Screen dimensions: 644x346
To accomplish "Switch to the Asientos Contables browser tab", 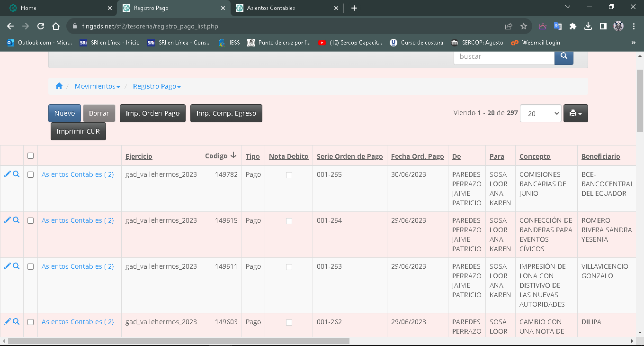I will click(x=271, y=8).
